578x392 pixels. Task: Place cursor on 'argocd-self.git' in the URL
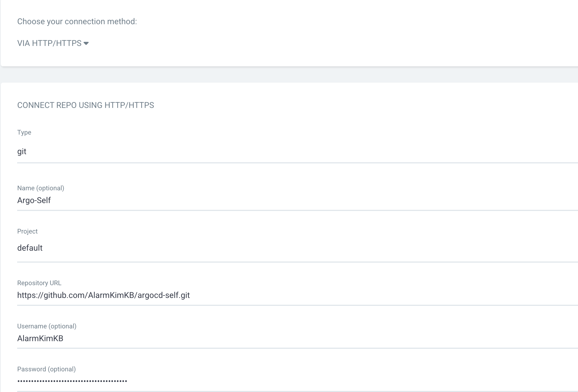point(164,295)
